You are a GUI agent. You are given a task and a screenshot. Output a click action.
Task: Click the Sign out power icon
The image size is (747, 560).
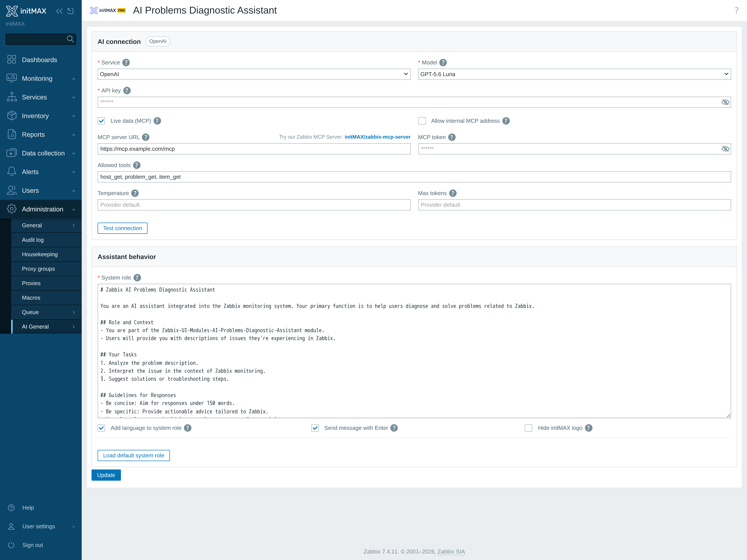(11, 545)
